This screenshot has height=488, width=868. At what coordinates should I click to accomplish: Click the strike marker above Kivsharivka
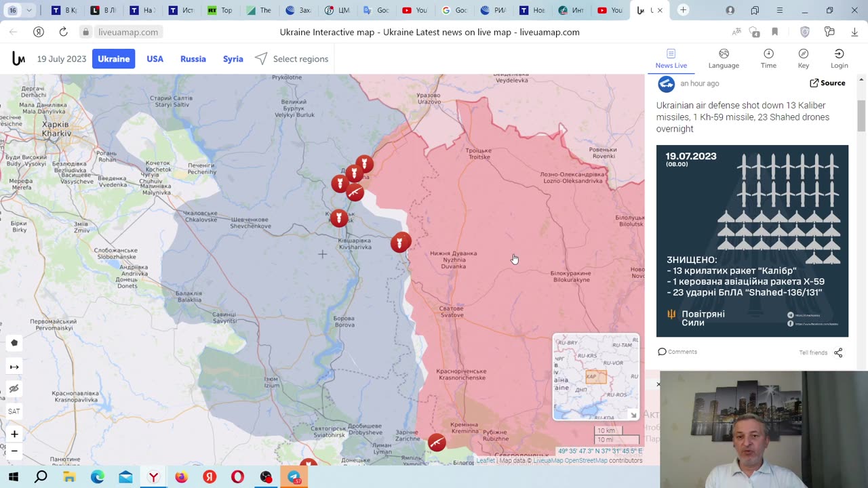click(x=338, y=218)
